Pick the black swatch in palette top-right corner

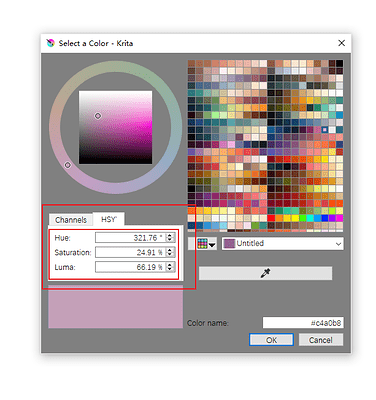click(x=339, y=63)
